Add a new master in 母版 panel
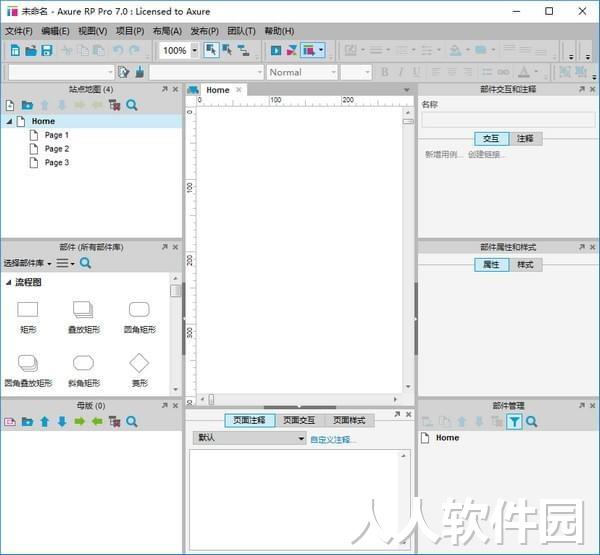 point(10,422)
